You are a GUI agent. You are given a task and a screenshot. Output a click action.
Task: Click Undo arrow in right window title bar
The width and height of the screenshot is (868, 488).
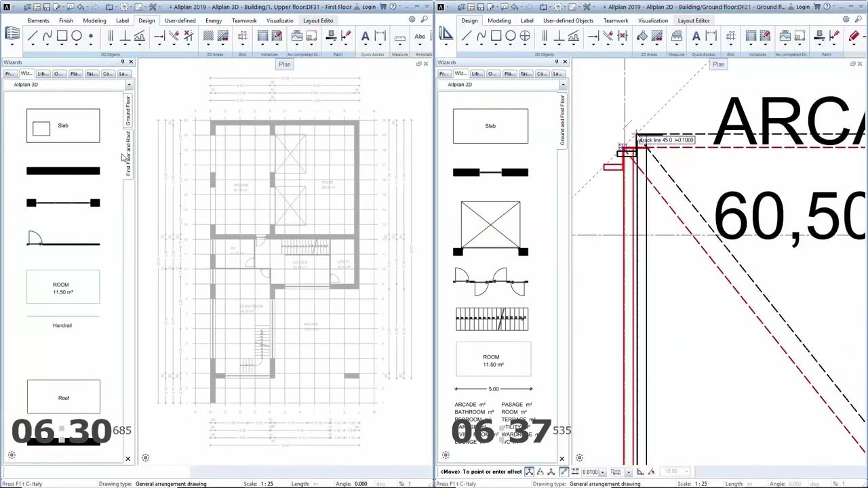click(514, 7)
